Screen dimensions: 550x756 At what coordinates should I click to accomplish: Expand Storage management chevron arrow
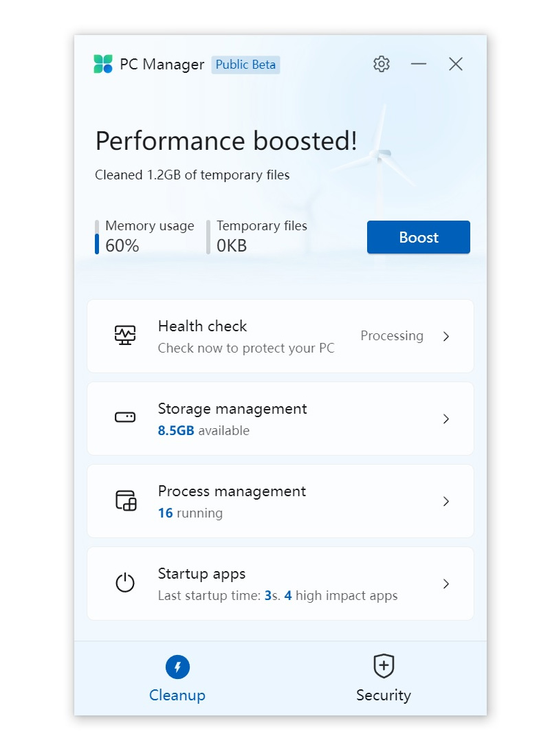[445, 419]
